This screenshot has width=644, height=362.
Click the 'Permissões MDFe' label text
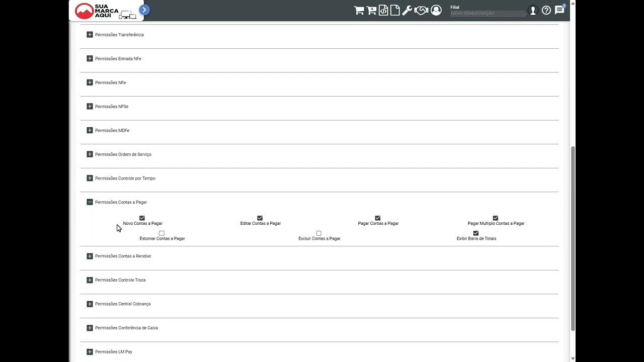click(x=112, y=130)
